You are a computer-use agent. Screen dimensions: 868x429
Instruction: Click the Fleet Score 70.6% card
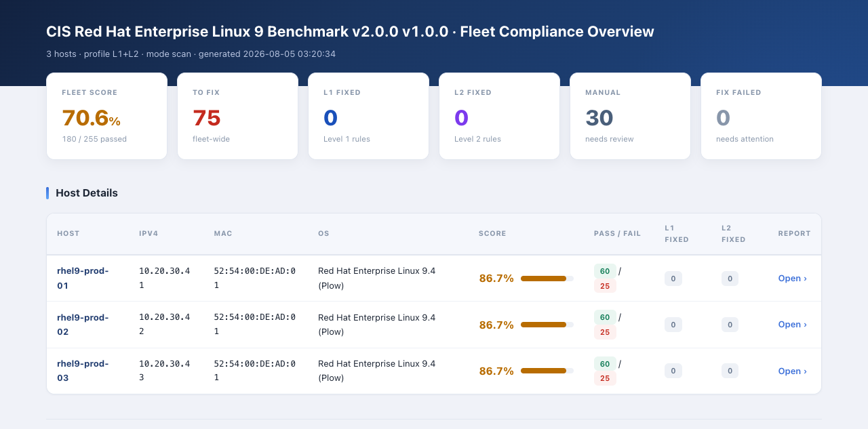pyautogui.click(x=106, y=116)
